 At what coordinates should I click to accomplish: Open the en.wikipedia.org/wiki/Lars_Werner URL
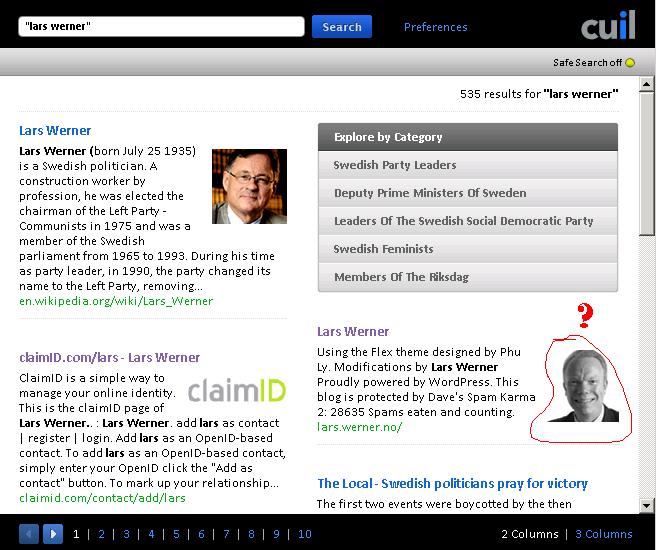point(116,301)
